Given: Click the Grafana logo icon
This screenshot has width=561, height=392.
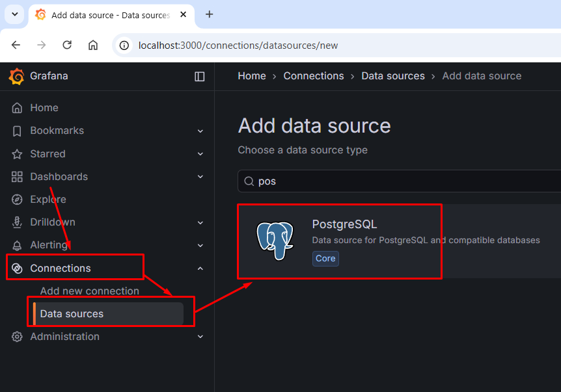Looking at the screenshot, I should 17,77.
